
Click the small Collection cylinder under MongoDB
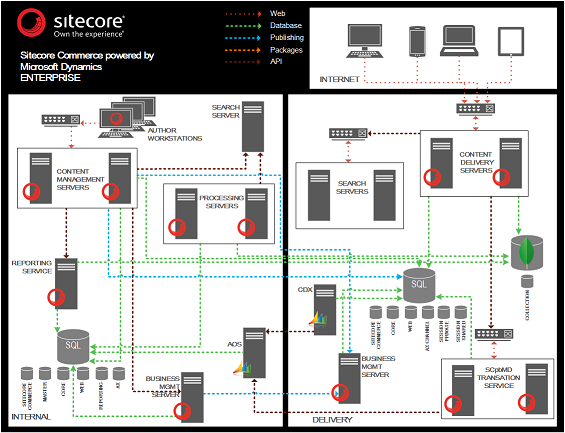[x=527, y=281]
